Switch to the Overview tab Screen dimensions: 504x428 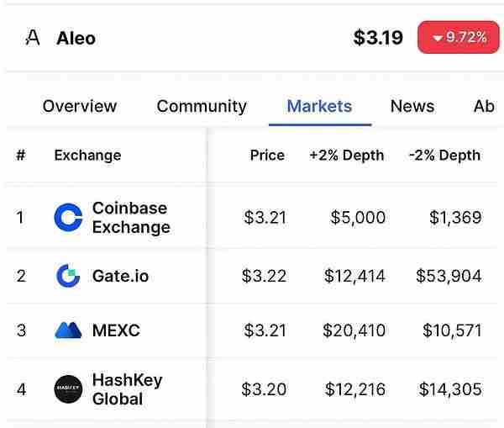(80, 107)
